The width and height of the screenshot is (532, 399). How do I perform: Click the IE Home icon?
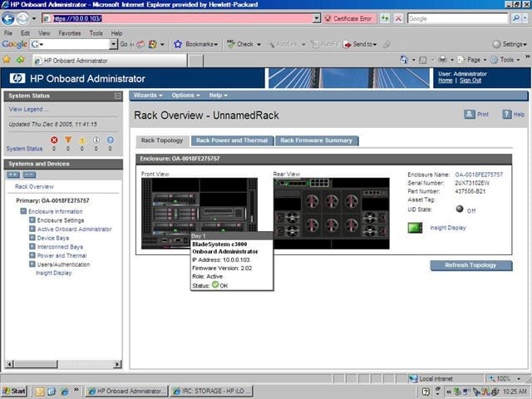(x=404, y=60)
